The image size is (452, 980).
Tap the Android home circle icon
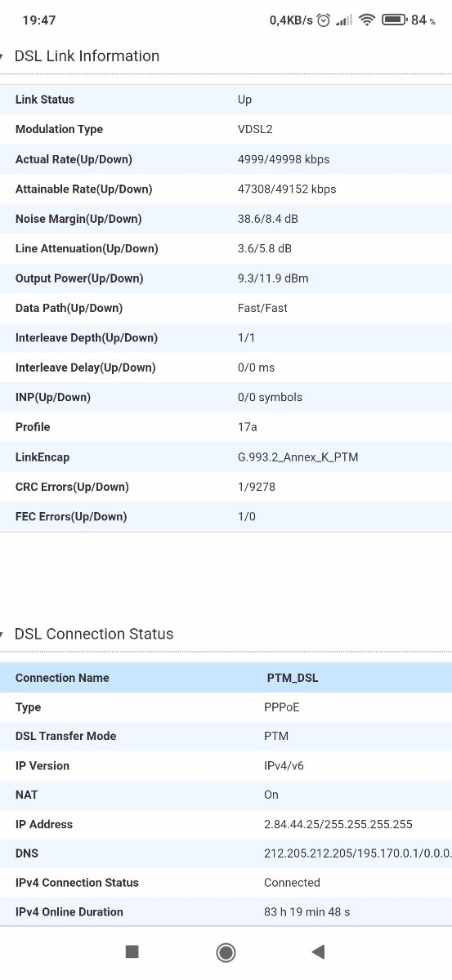(226, 951)
